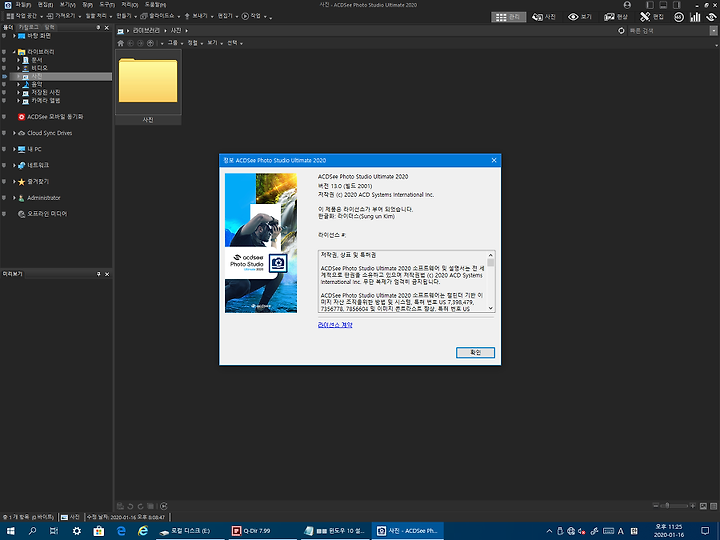This screenshot has height=540, width=720.
Task: Expand Cloud Sync Drives node
Action: click(14, 133)
